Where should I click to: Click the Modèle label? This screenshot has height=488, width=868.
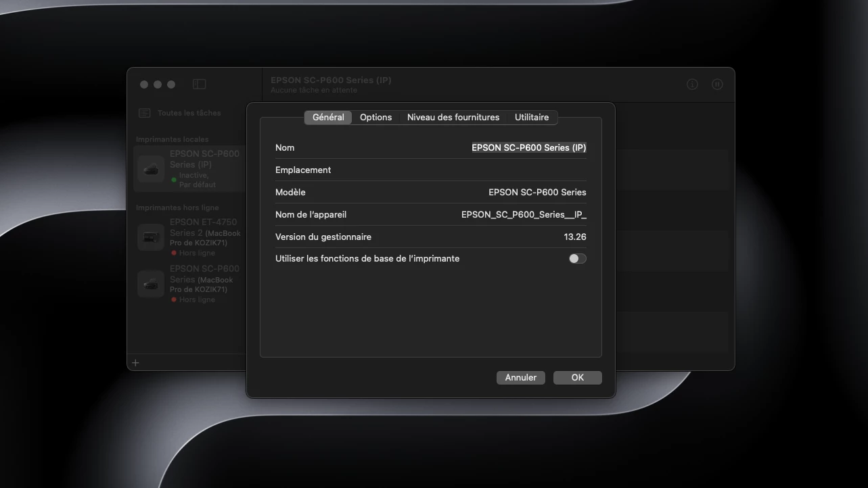click(290, 192)
